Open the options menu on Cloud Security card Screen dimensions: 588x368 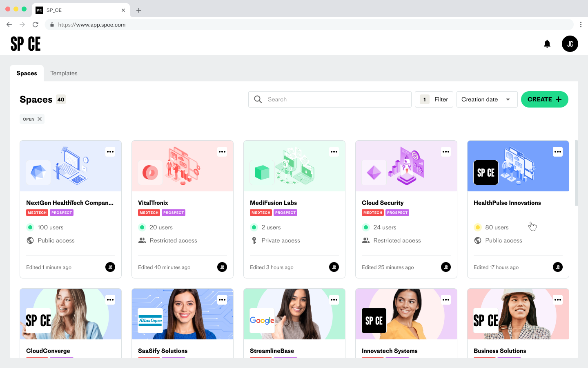446,152
